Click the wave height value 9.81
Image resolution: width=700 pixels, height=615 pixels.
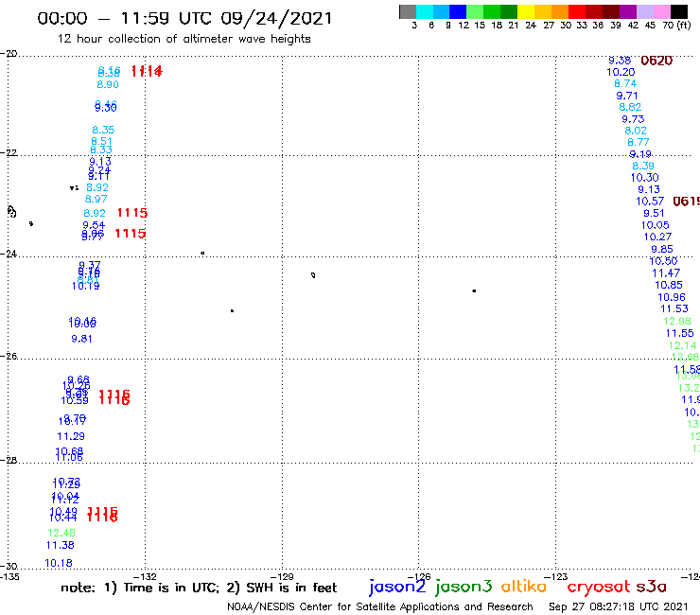click(81, 339)
